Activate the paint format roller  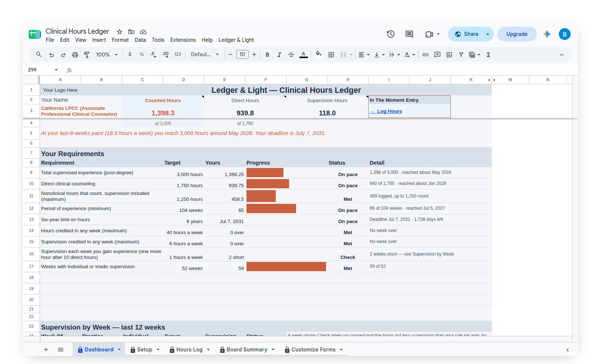[87, 55]
